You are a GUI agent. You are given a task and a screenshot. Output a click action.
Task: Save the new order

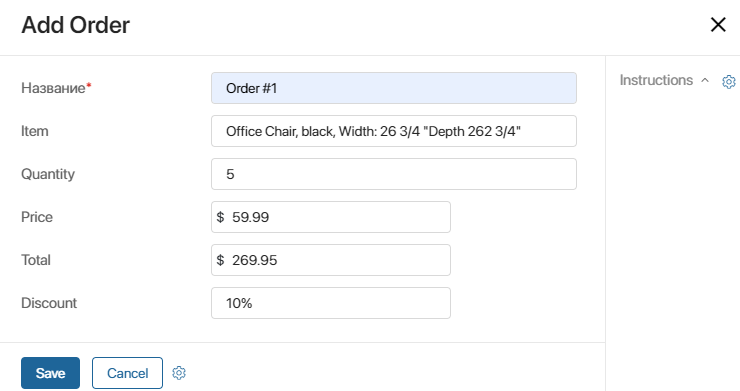pos(50,373)
